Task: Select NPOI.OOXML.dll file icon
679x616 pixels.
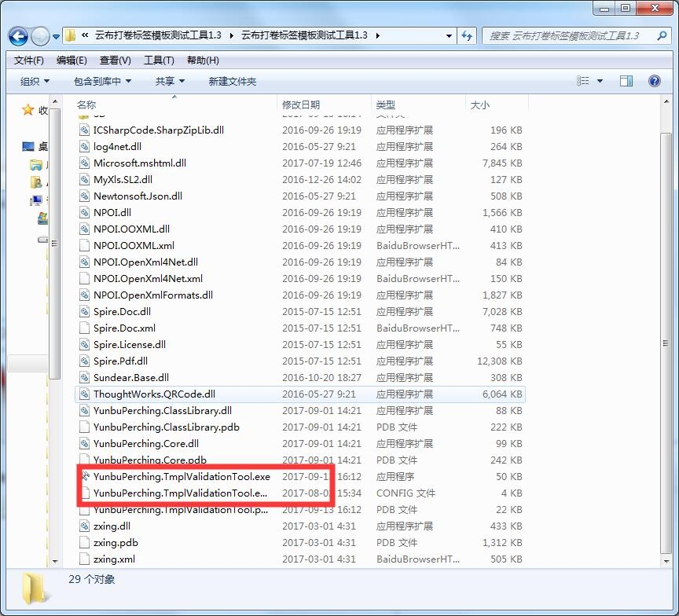Action: click(x=84, y=229)
